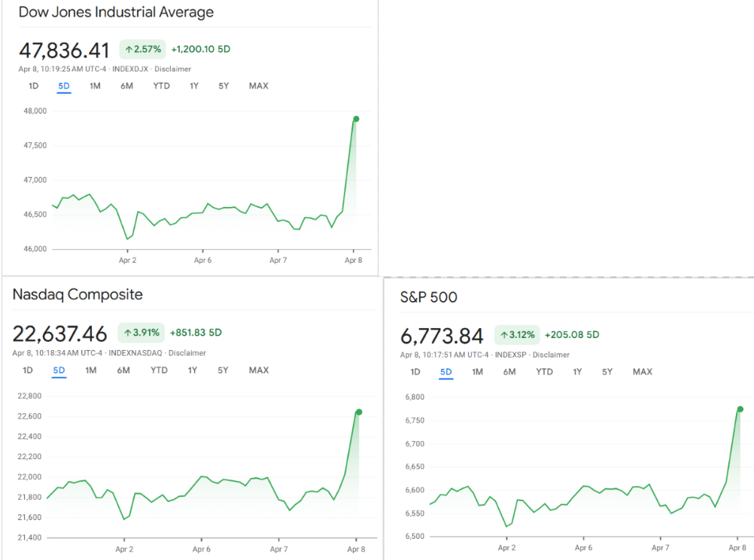
Task: Choose 1D range for Nasdaq Composite
Action: pyautogui.click(x=28, y=370)
